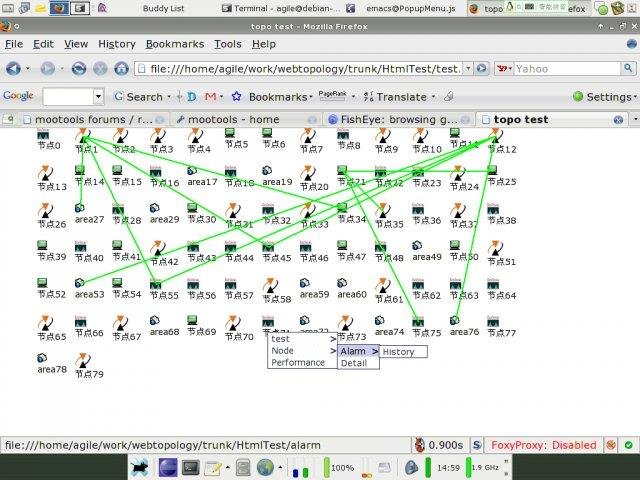Click the Translate button
640x480 pixels.
coord(395,97)
